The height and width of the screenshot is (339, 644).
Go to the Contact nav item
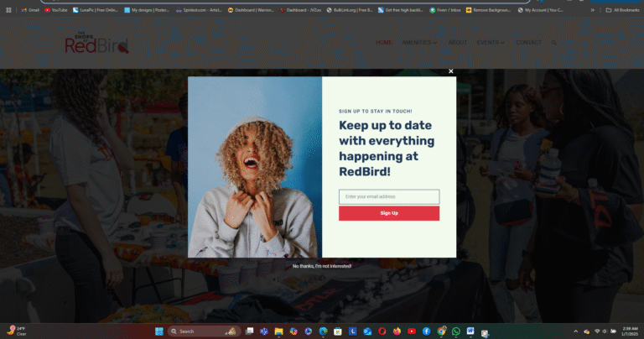(x=528, y=42)
